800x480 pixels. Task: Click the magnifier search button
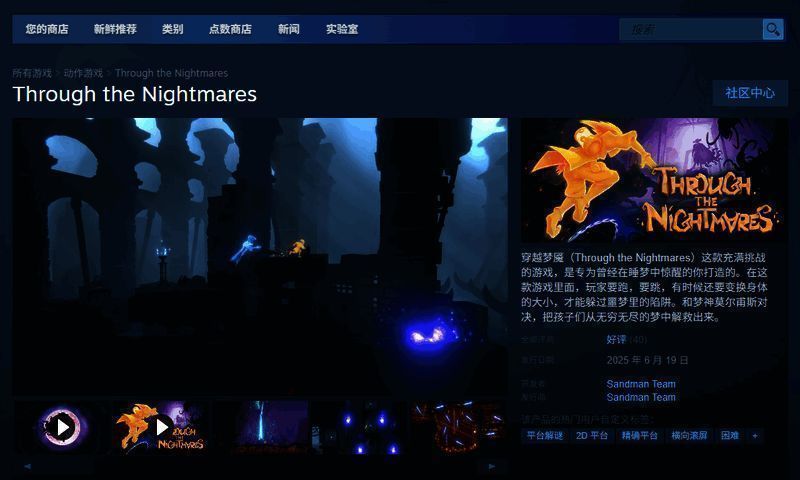coord(773,29)
